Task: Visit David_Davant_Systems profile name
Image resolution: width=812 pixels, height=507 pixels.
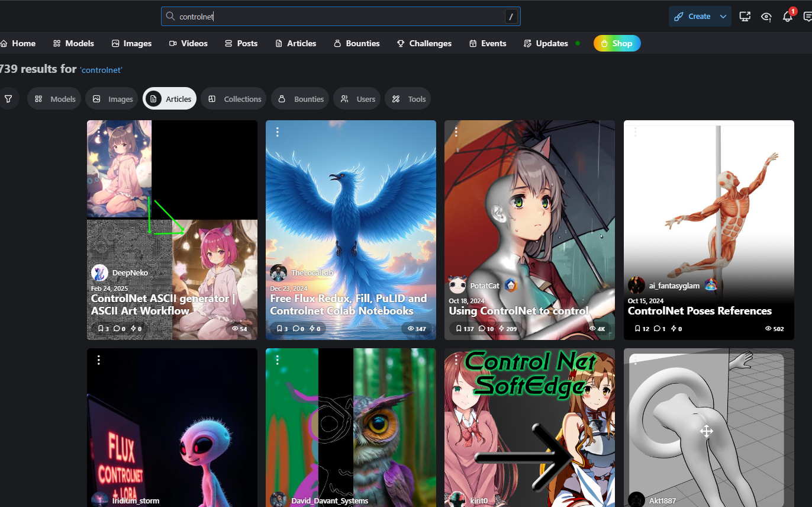Action: (330, 500)
